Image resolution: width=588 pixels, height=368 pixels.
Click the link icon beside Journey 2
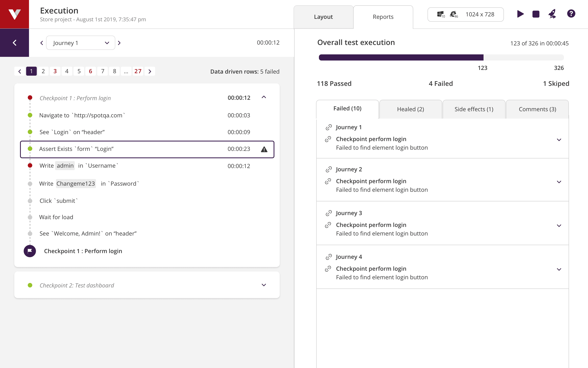click(329, 169)
